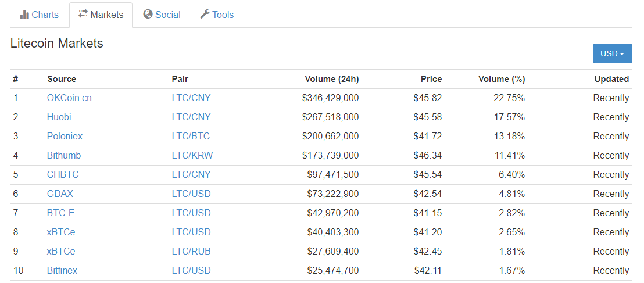Select the LTC/RUB pair link

tap(191, 252)
